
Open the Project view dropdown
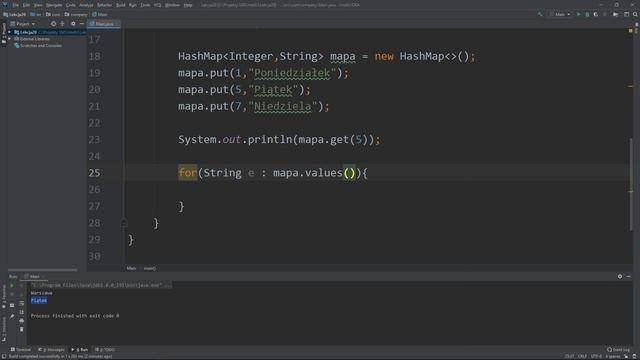(x=22, y=24)
